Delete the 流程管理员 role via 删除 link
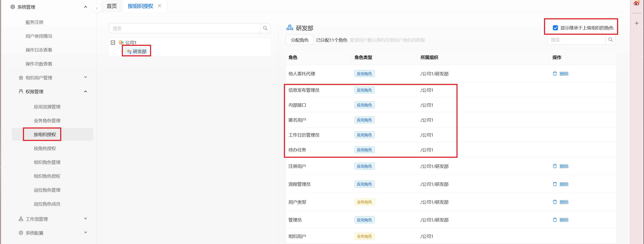This screenshot has height=244, width=644. [564, 184]
